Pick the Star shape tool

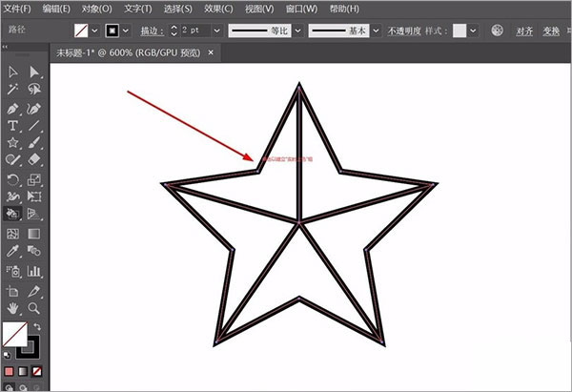pos(13,142)
